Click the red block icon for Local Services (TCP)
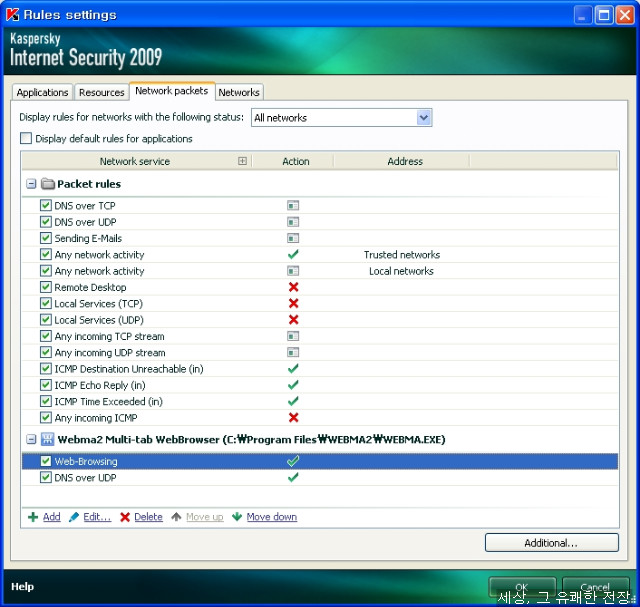The height and width of the screenshot is (607, 640). (x=293, y=303)
